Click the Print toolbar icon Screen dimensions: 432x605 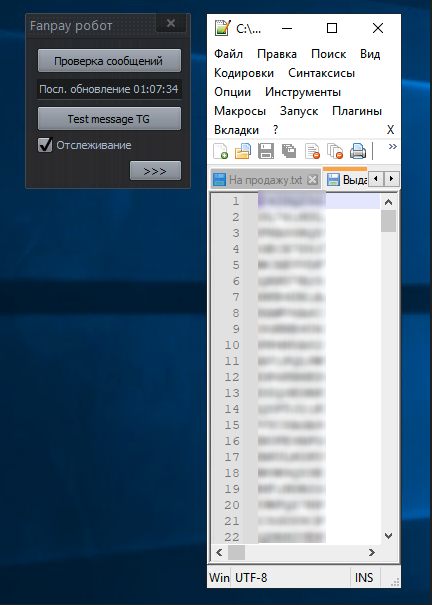click(x=358, y=151)
